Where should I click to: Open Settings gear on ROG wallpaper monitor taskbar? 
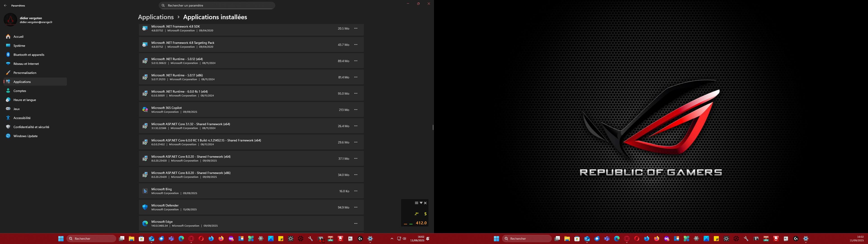(x=806, y=239)
